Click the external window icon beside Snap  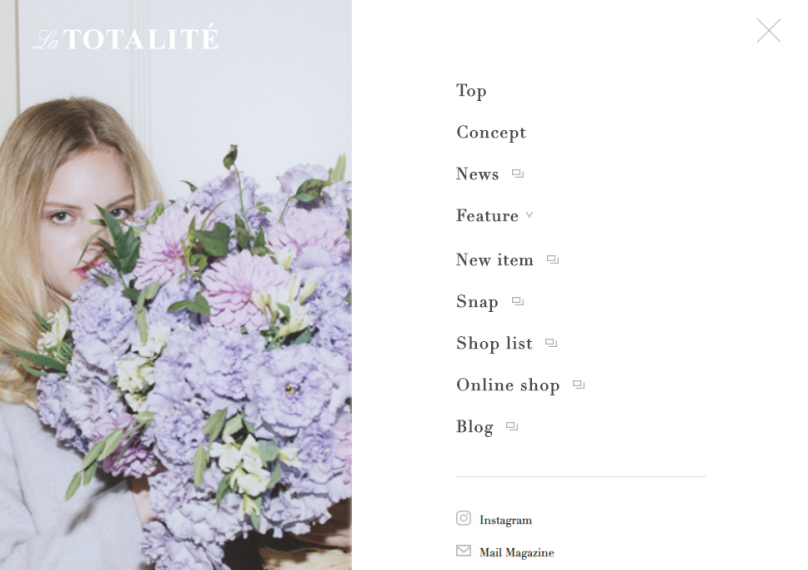518,301
